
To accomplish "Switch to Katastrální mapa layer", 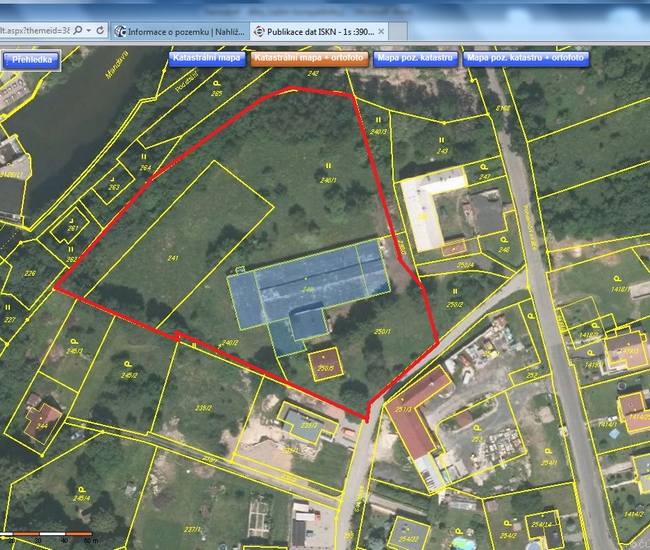I will pyautogui.click(x=207, y=59).
